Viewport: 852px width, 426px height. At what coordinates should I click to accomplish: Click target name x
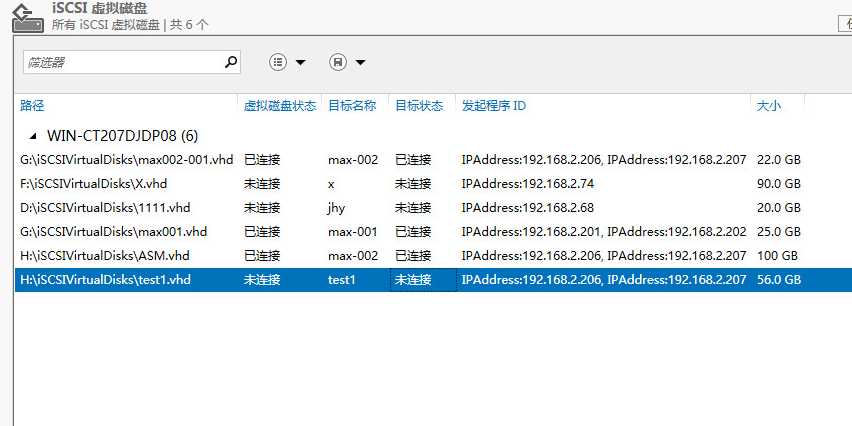click(x=331, y=185)
